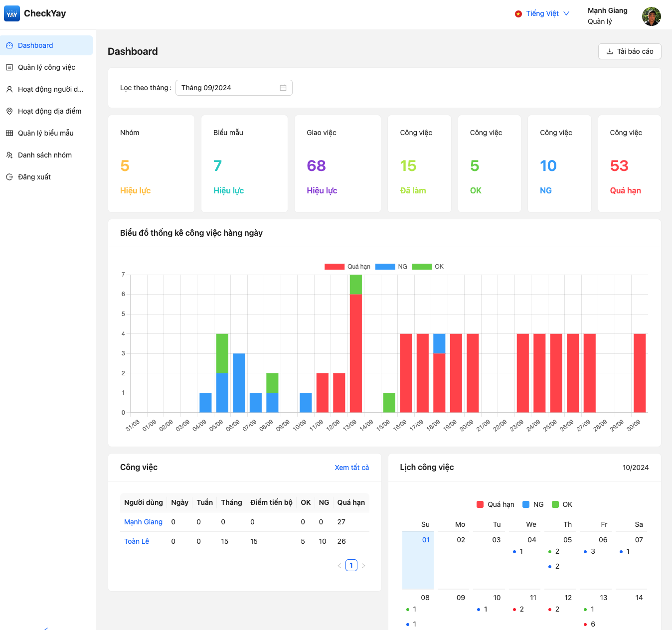Open Quản lý công việc menu item

[46, 67]
